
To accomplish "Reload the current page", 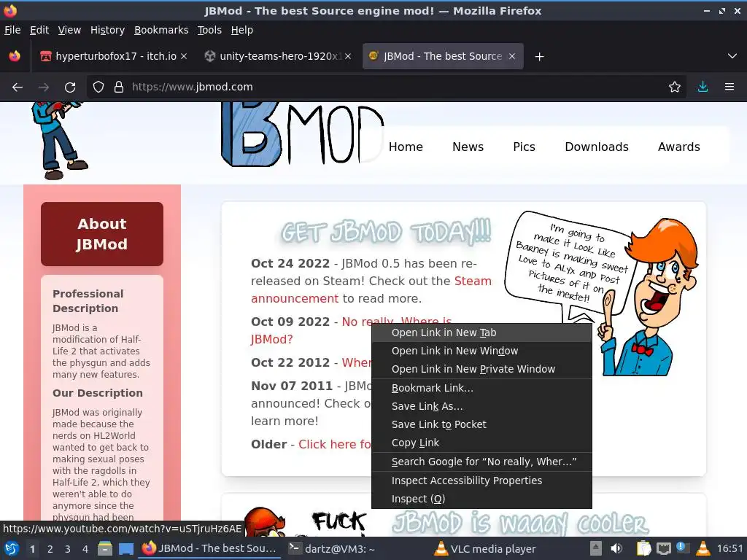I will (x=70, y=87).
